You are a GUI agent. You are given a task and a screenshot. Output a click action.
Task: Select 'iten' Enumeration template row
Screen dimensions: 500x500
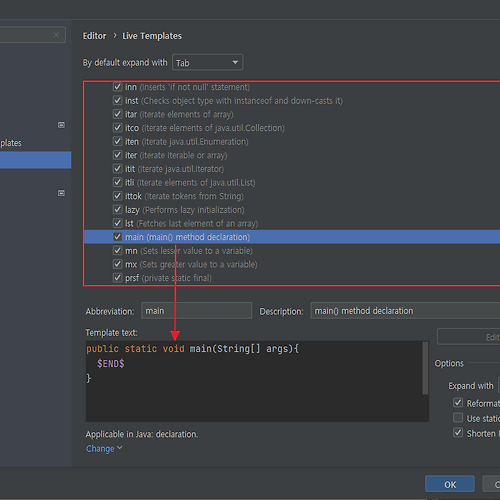[x=187, y=142]
